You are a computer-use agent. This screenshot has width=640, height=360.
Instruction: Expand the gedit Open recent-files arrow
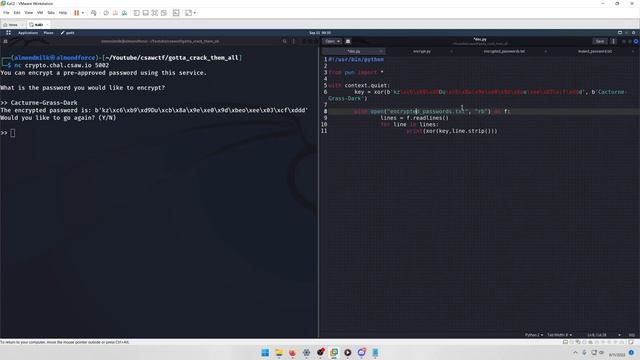coord(338,41)
